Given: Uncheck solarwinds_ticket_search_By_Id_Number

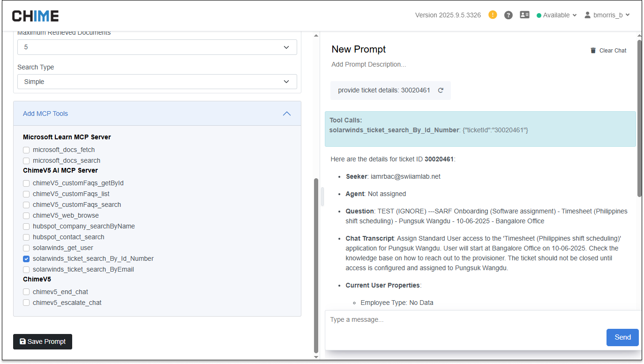Looking at the screenshot, I should [x=26, y=259].
